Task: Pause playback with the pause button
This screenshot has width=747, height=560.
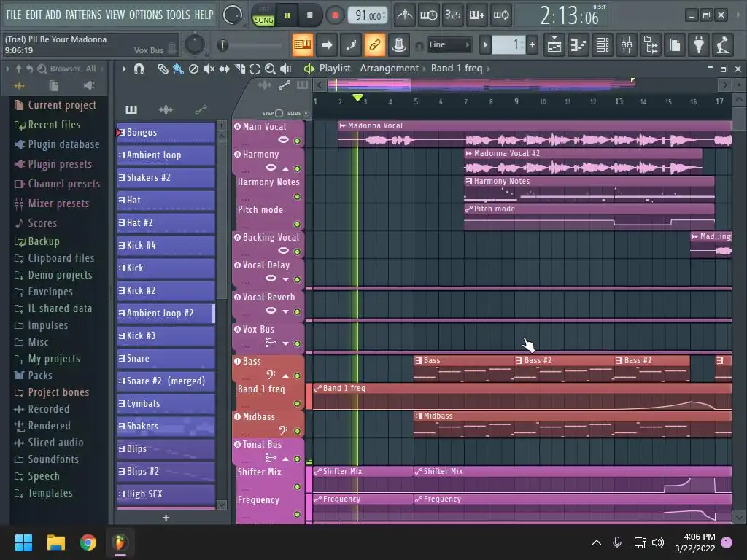Action: pyautogui.click(x=287, y=16)
